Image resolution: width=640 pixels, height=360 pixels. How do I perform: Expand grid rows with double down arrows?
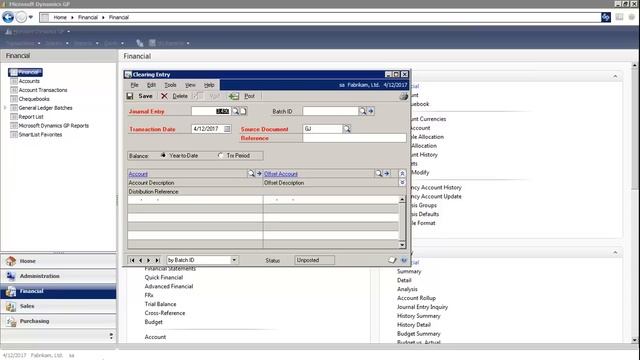[x=402, y=182]
